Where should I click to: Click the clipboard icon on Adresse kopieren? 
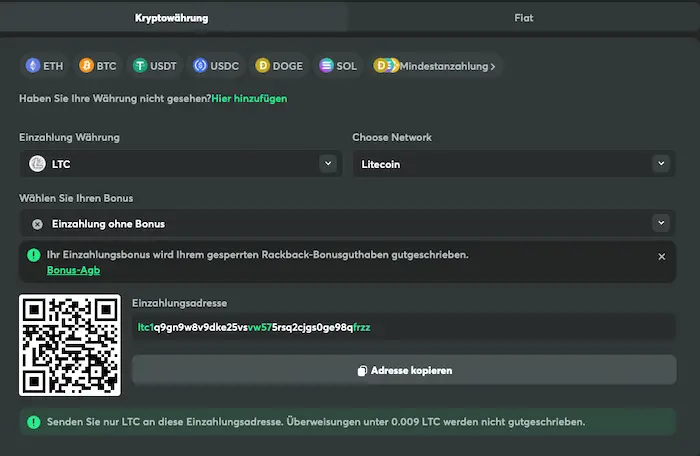[x=362, y=371]
